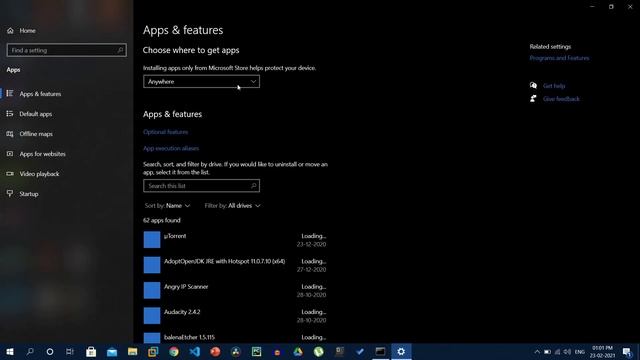Viewport: 640px width, 360px height.
Task: Switch the ENG input language indicator
Action: 580,352
